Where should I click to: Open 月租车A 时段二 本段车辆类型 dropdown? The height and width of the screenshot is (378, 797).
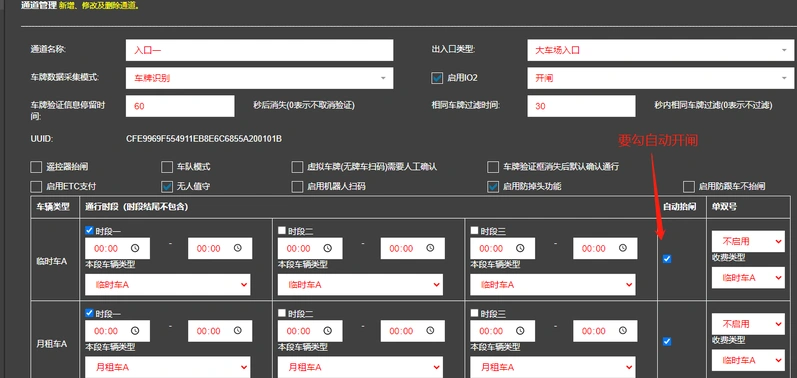[x=360, y=367]
